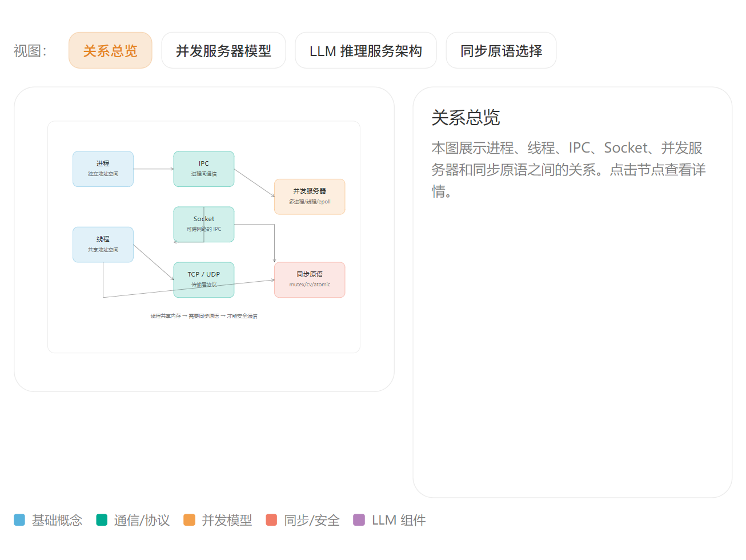This screenshot has height=560, width=746.
Task: Open the LLM 推理服务架构 view
Action: pos(366,50)
